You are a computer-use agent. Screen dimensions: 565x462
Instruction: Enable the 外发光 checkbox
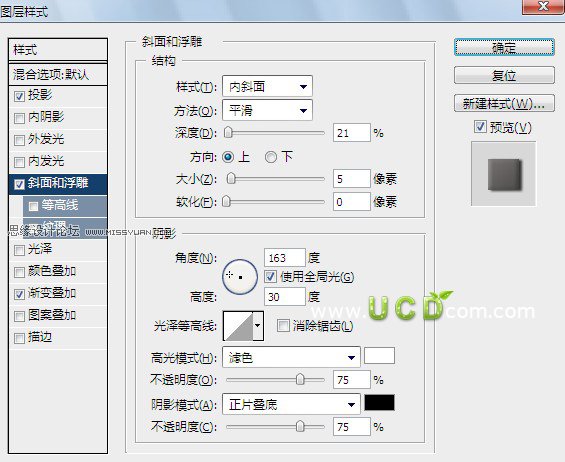coord(19,140)
